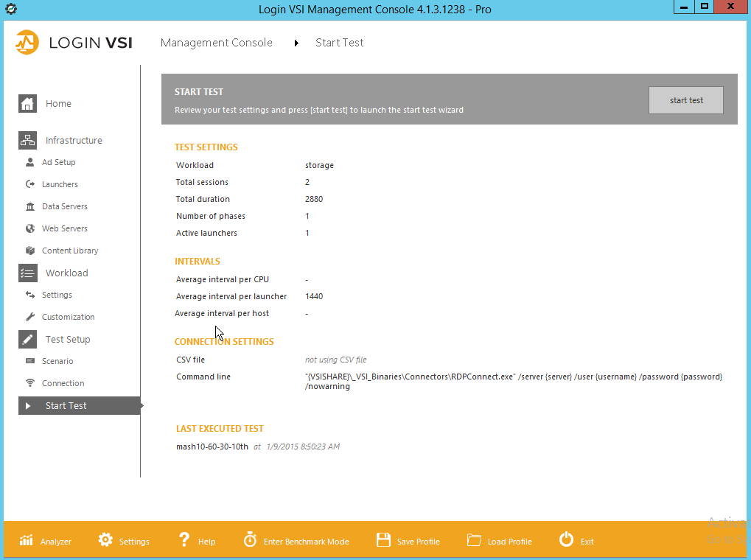The image size is (751, 560).
Task: Select the Start Test sidebar item
Action: [80, 406]
